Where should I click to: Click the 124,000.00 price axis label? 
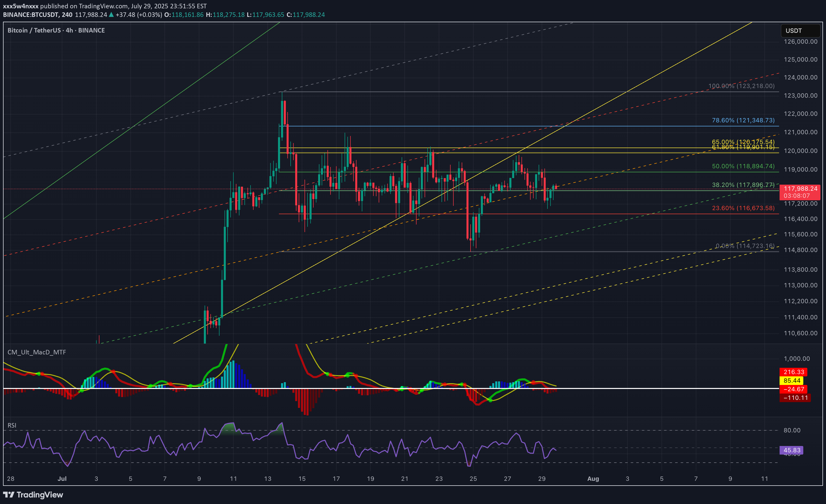click(801, 77)
